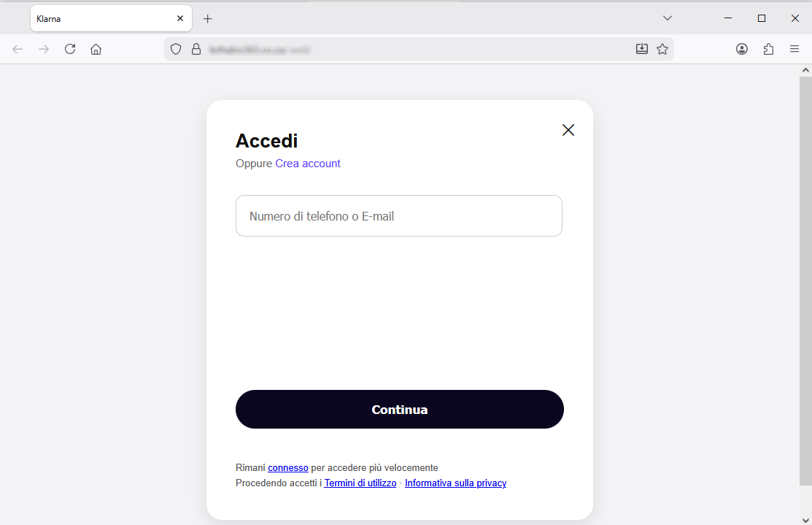The height and width of the screenshot is (525, 812).
Task: Open the extensions puzzle icon
Action: (x=768, y=49)
